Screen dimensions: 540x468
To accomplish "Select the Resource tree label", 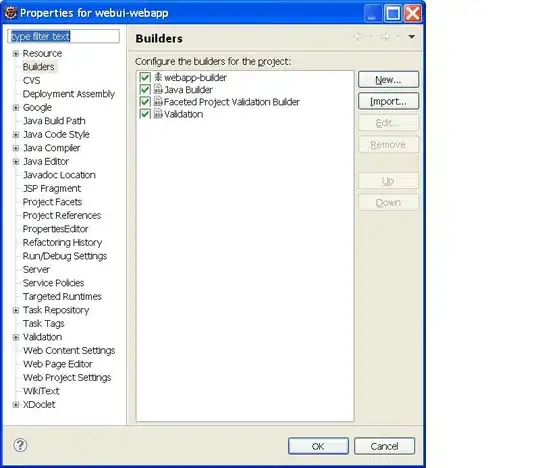I will point(42,53).
